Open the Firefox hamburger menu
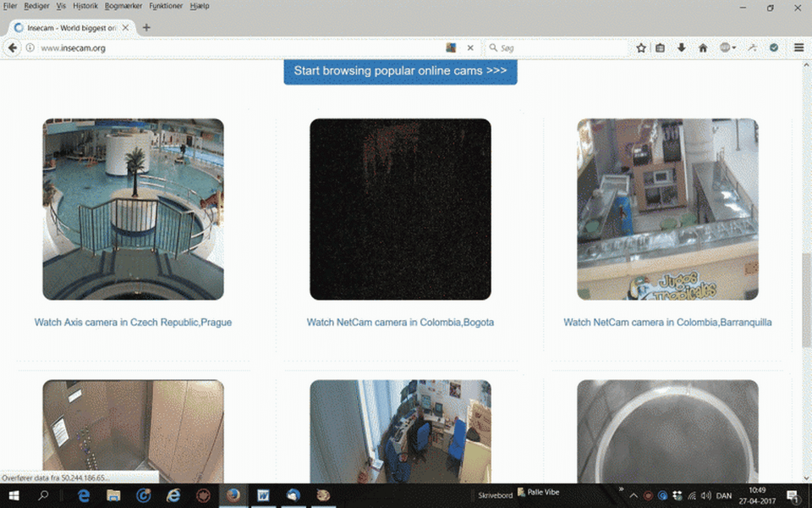Image resolution: width=812 pixels, height=508 pixels. pyautogui.click(x=798, y=48)
